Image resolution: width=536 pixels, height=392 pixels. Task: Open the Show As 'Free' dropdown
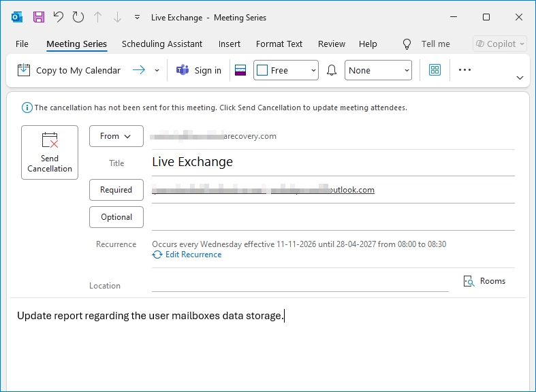pos(286,70)
